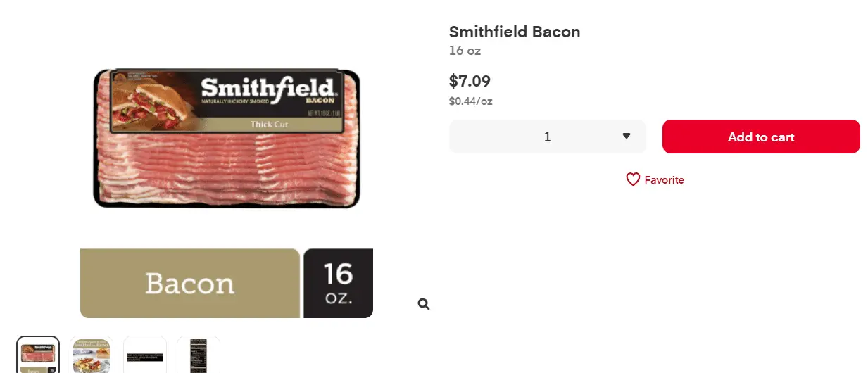Show the nutrition facts thumbnail
Viewport: 868px width, 373px height.
pyautogui.click(x=199, y=355)
